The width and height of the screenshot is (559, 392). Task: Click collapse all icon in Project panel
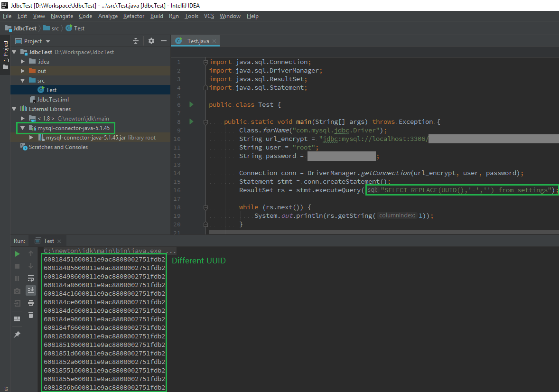[136, 41]
